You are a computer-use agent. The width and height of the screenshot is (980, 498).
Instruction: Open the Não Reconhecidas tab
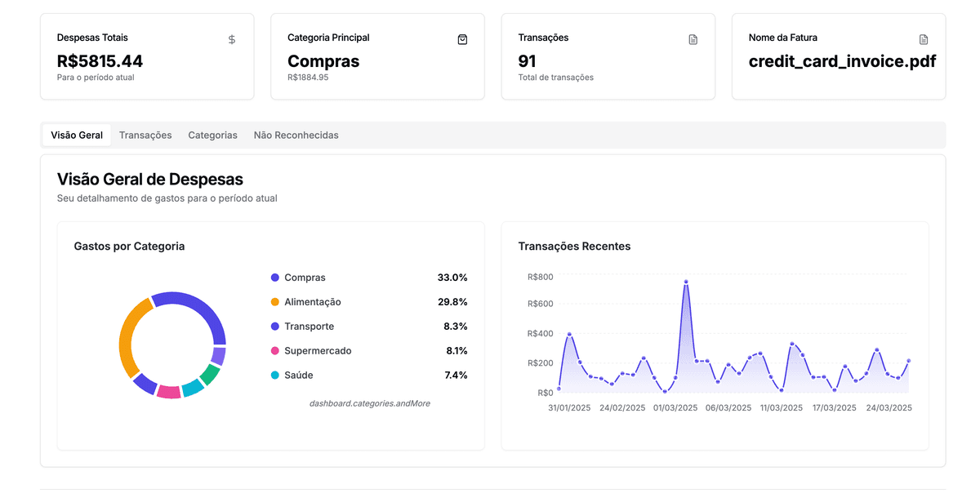[296, 135]
